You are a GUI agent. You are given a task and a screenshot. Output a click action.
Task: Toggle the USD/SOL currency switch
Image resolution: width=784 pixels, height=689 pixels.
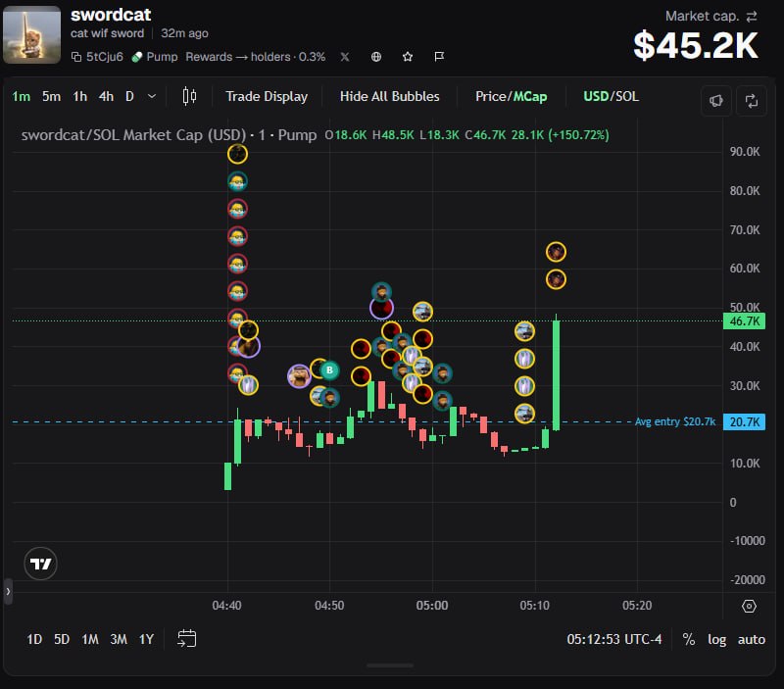click(x=611, y=96)
